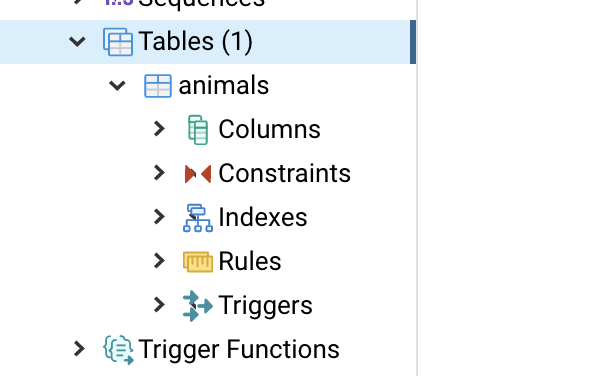Screen dimensions: 602x376
Task: Select the Trigger Functions label
Action: (239, 350)
